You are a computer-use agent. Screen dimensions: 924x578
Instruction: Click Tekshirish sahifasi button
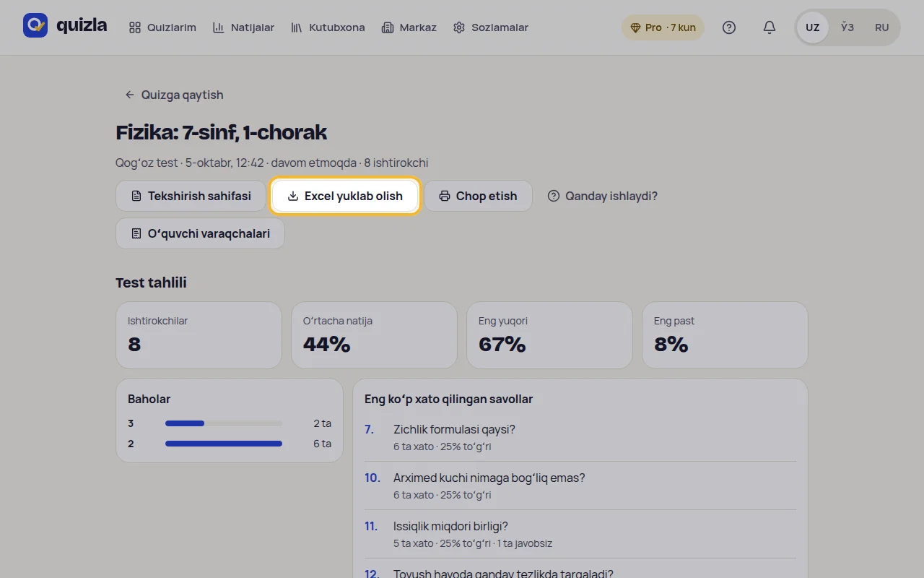click(191, 196)
